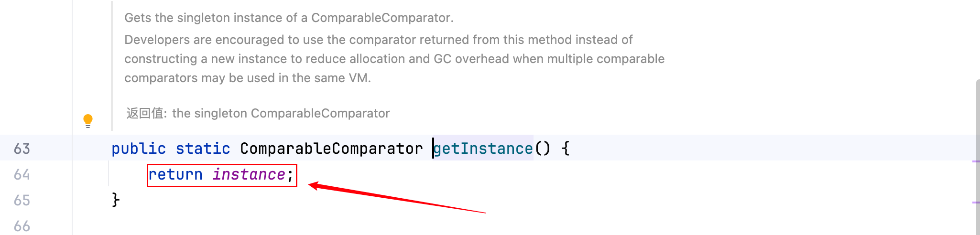Click line number 63 in the gutter
This screenshot has height=235, width=980.
22,149
